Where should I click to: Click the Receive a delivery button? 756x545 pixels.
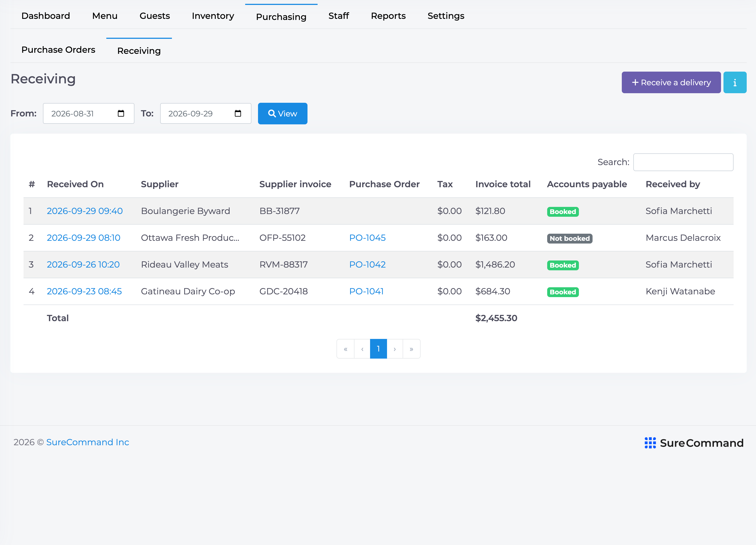[671, 82]
